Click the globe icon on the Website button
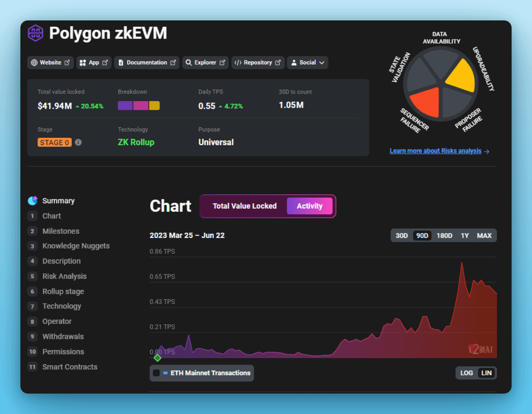The width and height of the screenshot is (532, 414). tap(34, 63)
